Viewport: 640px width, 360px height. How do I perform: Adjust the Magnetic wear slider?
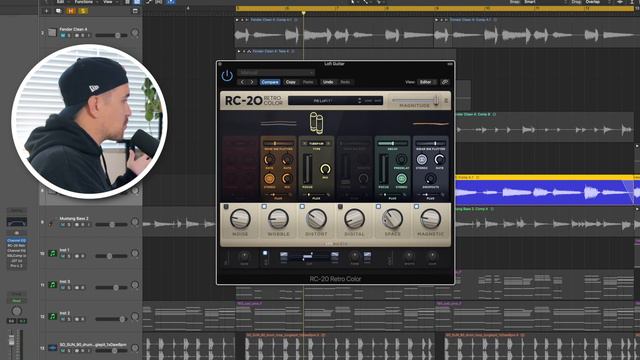click(x=431, y=144)
